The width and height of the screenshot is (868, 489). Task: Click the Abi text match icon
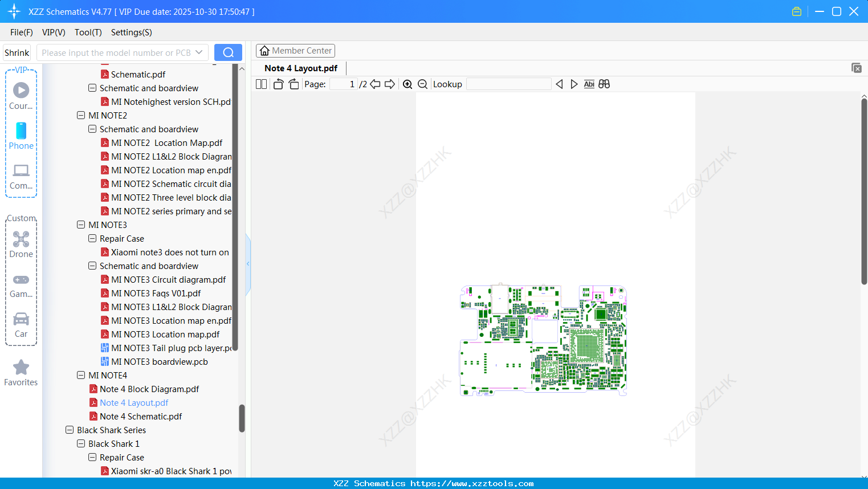[589, 84]
